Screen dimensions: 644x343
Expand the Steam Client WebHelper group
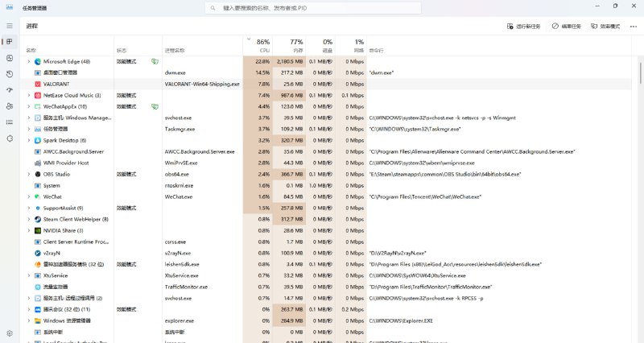[x=29, y=219]
